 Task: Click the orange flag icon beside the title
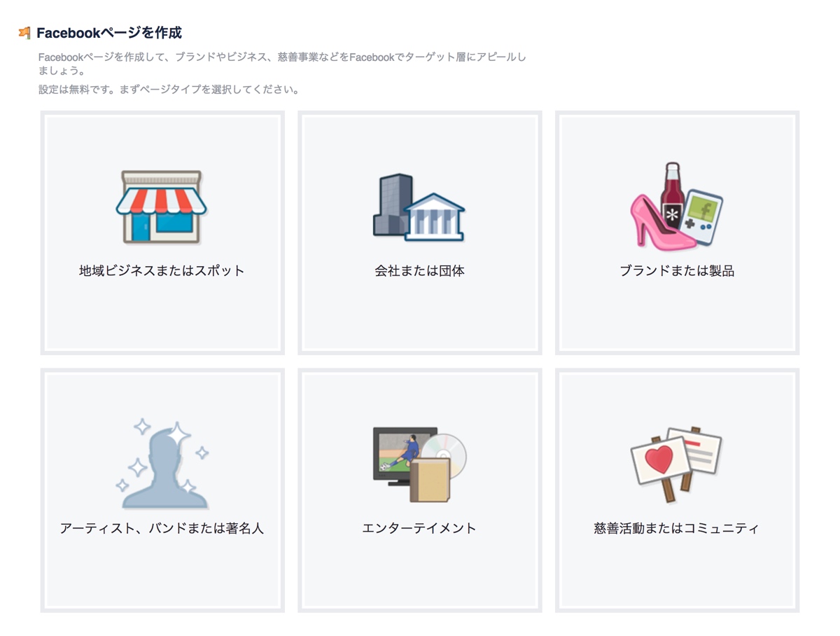[24, 33]
